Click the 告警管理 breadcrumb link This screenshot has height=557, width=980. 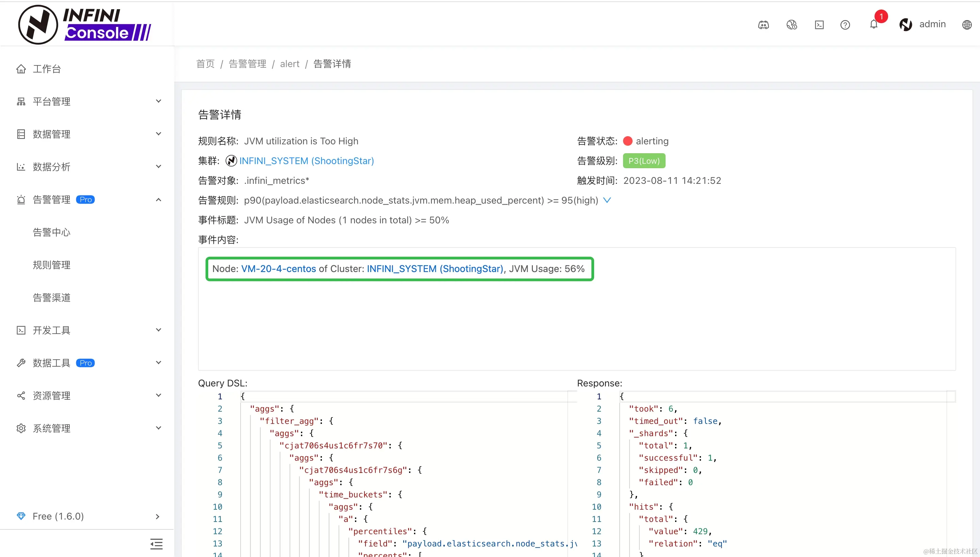[247, 64]
